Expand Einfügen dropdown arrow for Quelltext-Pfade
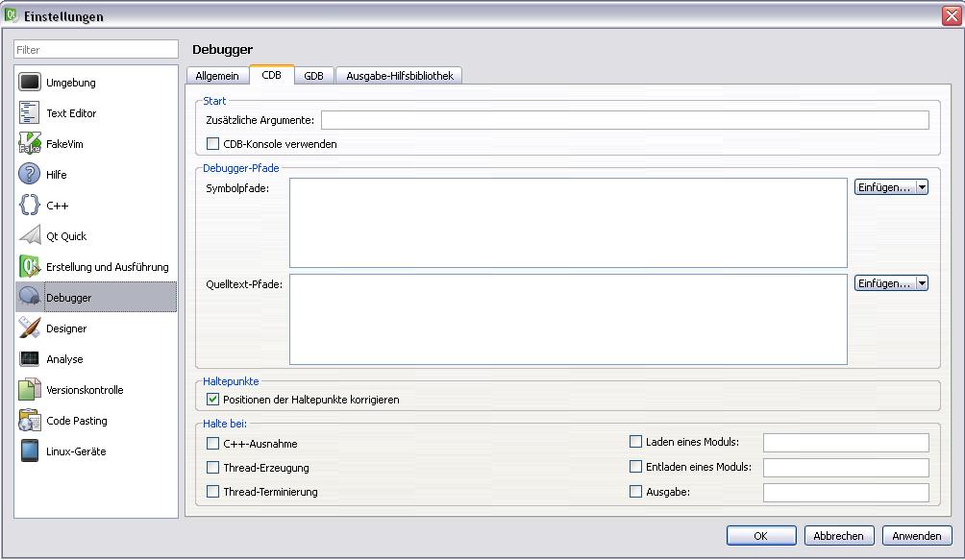 [x=922, y=283]
